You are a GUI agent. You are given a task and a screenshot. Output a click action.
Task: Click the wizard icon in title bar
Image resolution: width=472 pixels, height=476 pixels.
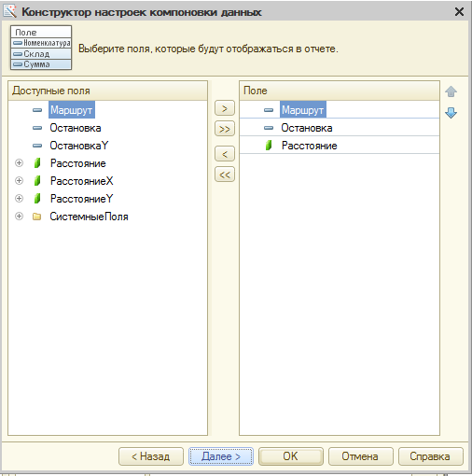[x=9, y=11]
